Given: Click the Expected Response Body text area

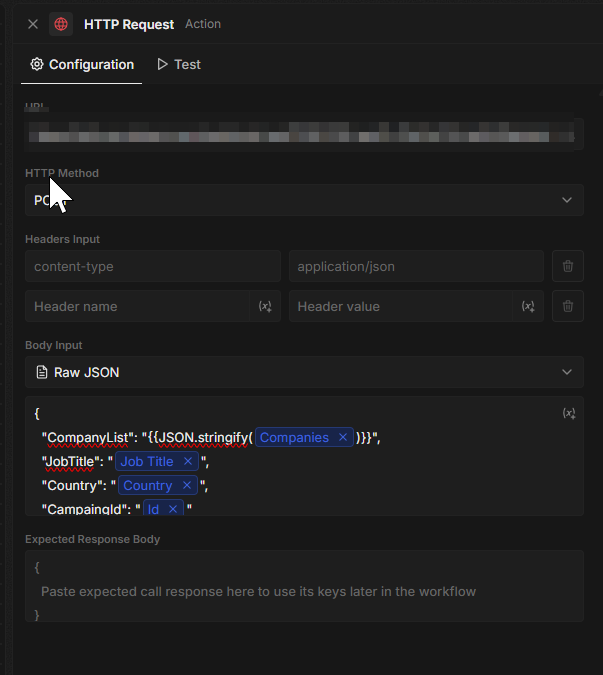Looking at the screenshot, I should [304, 586].
